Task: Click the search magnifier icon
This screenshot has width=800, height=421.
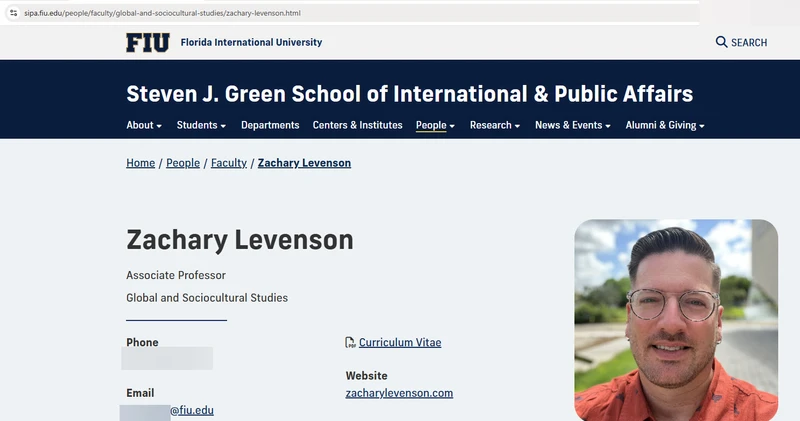Action: tap(721, 42)
